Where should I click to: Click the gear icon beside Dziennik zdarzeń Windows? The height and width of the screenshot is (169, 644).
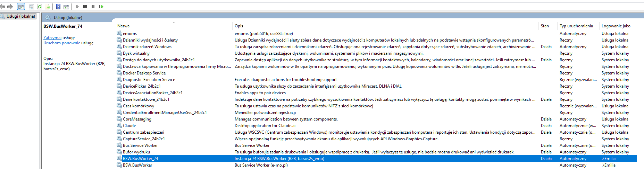tap(119, 47)
